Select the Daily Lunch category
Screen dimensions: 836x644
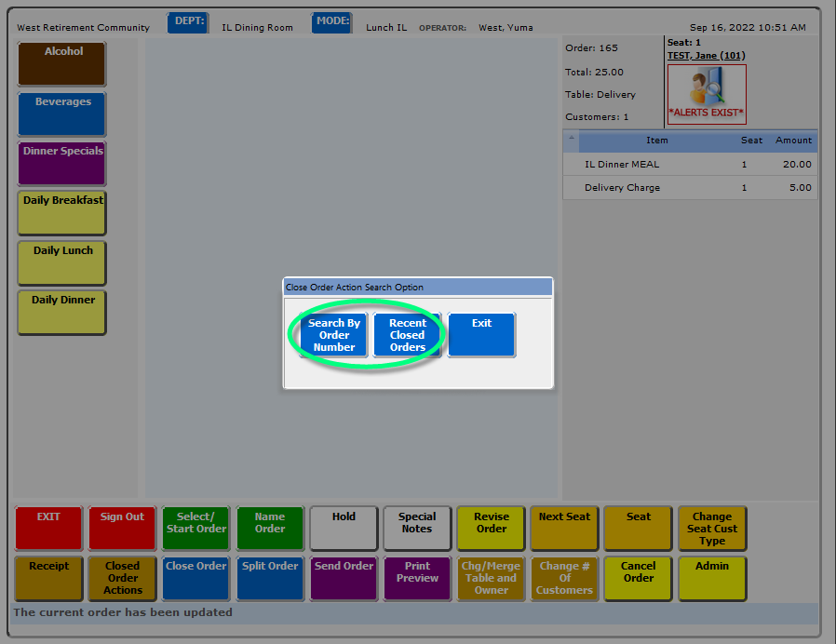(62, 262)
